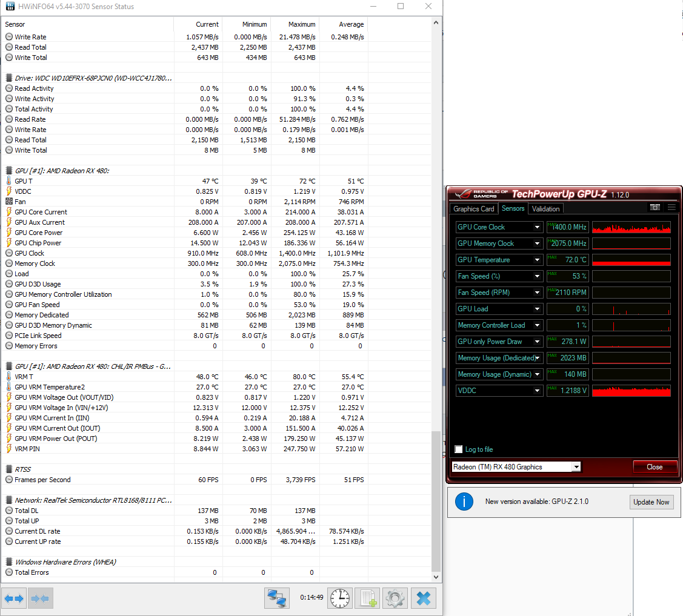Click the Close button in GPU-Z
Image resolution: width=683 pixels, height=616 pixels.
click(x=655, y=467)
